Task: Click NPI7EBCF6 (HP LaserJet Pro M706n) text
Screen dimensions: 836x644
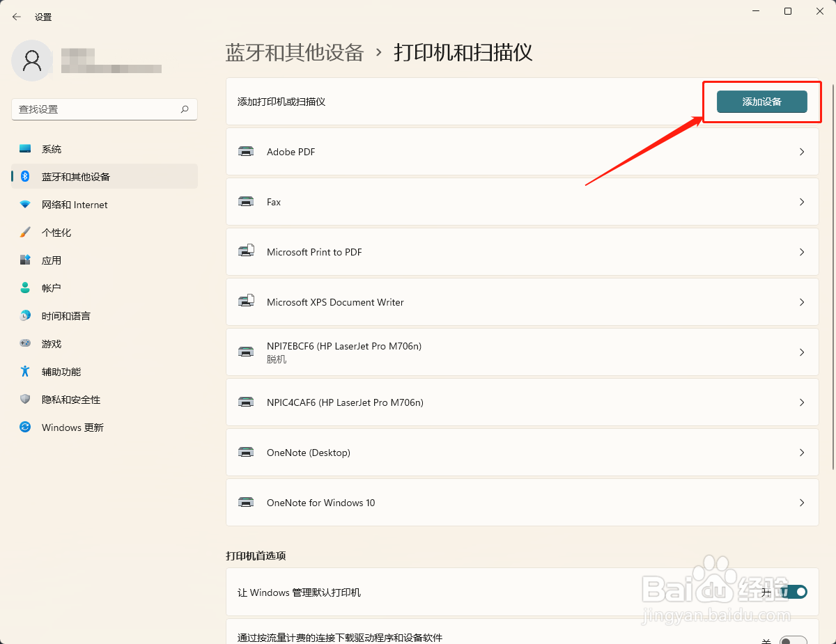Action: 344,346
